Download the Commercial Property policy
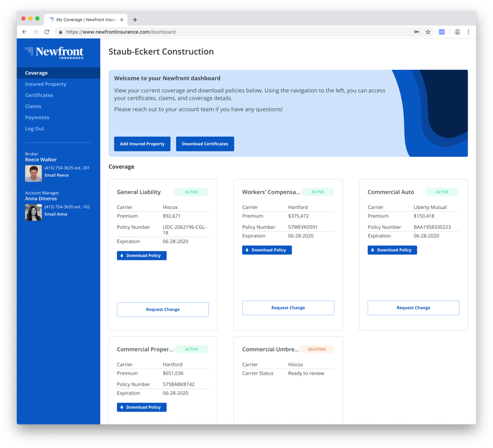 tap(142, 407)
